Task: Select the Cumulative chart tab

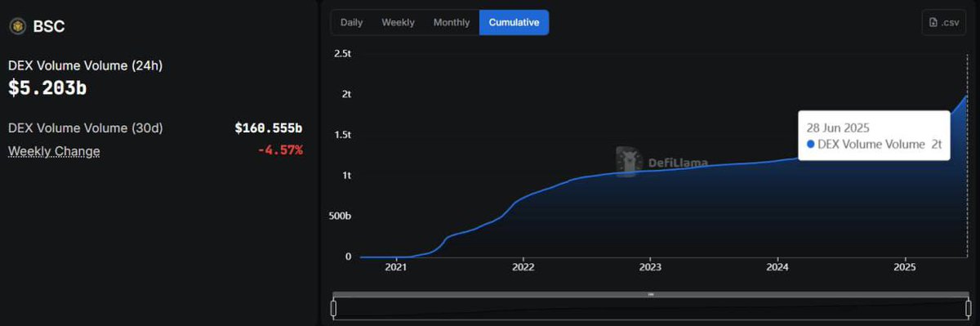Action: click(514, 23)
